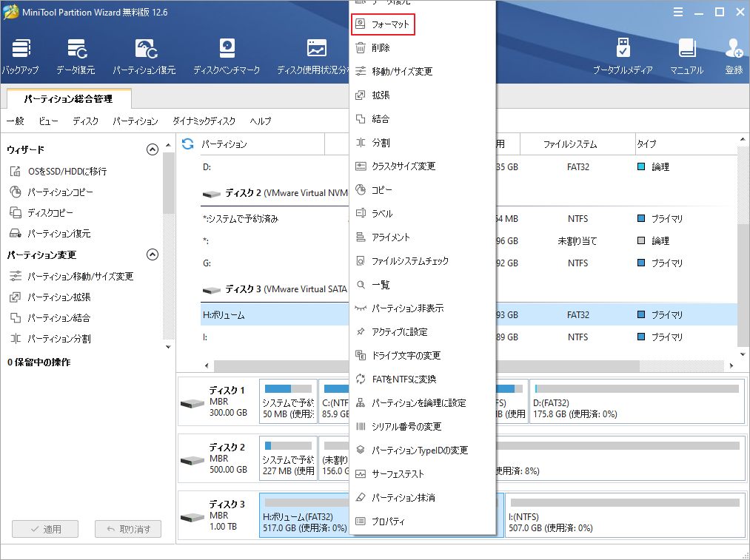The width and height of the screenshot is (750, 560).
Task: Open the マニュアル
Action: (x=688, y=53)
